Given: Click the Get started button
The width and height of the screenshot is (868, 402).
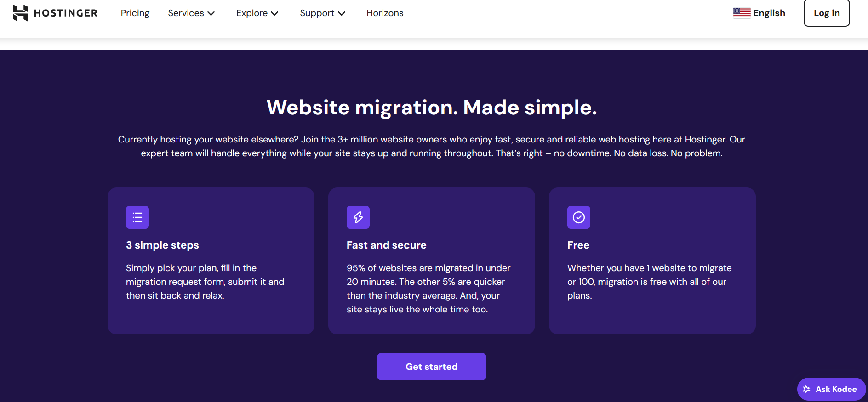Looking at the screenshot, I should click(x=432, y=367).
